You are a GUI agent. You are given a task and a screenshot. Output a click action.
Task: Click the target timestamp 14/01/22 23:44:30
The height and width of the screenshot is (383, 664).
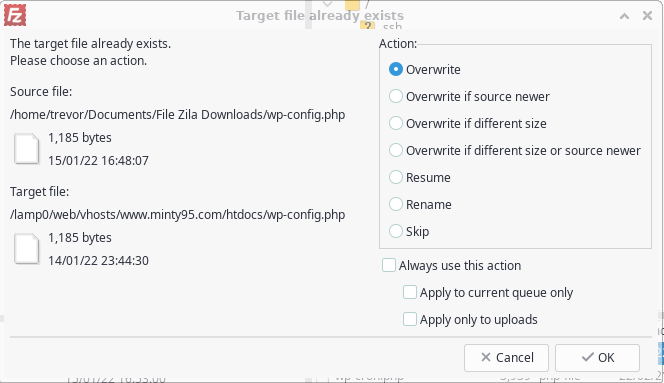[98, 261]
